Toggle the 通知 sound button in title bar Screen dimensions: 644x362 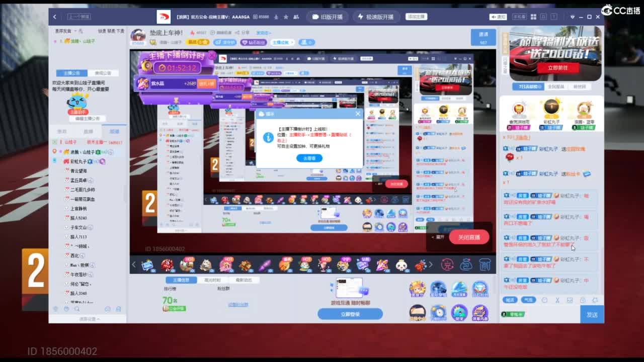499,17
